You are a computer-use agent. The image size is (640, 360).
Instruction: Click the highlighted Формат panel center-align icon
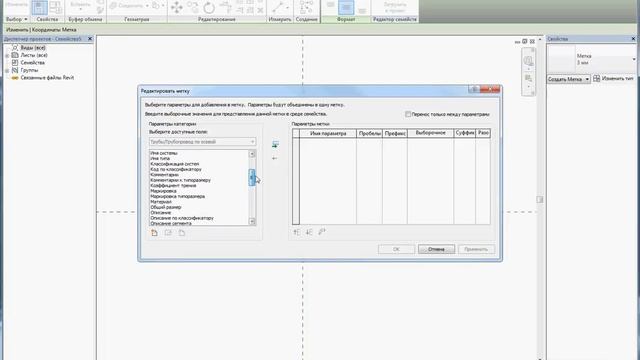(346, 7)
